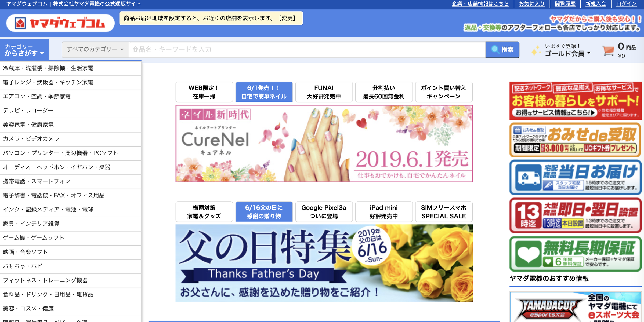Select パソコン・プリンター・周辺機器 category
Image resolution: width=644 pixels, height=322 pixels.
(70, 153)
